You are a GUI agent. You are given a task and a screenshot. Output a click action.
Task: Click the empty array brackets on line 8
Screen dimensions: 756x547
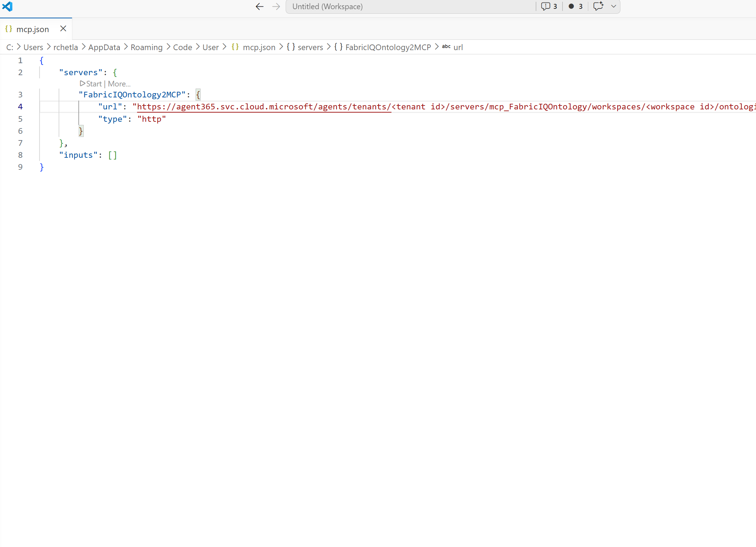[x=112, y=155]
